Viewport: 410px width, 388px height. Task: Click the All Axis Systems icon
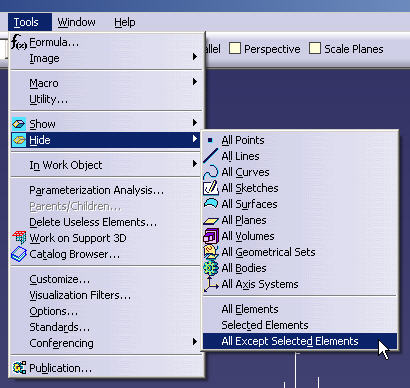211,284
